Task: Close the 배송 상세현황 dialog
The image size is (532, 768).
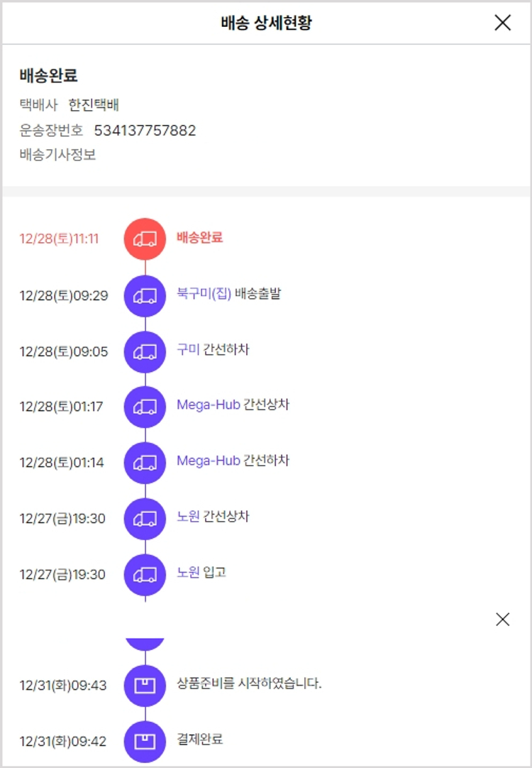Action: coord(502,23)
